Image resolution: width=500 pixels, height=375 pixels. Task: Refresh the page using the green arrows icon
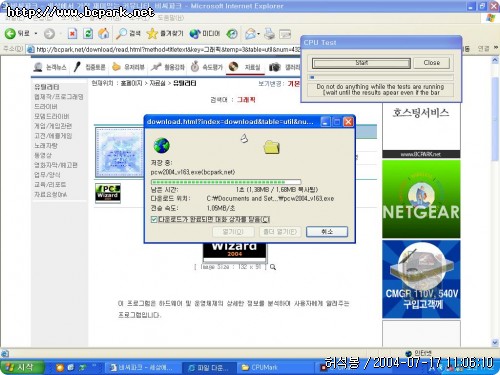coord(88,33)
